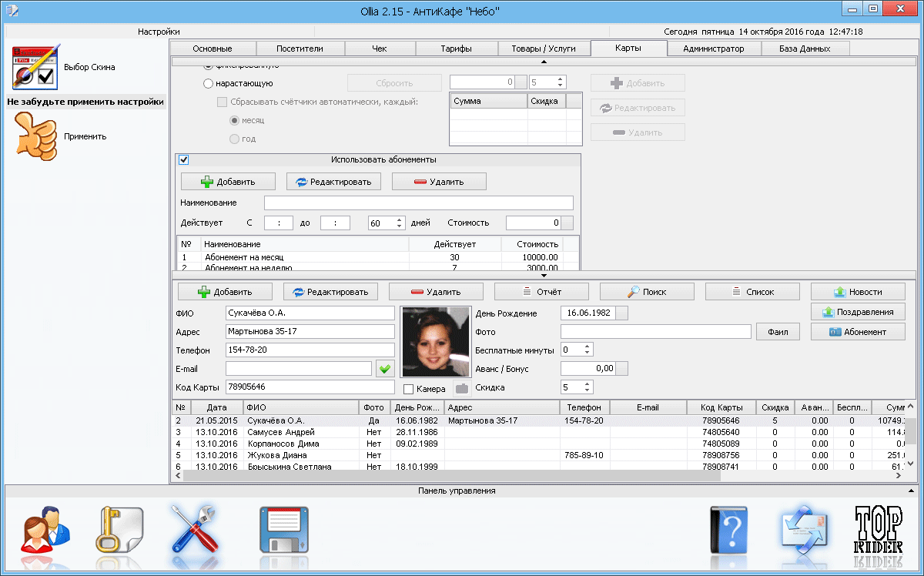
Task: Increase the Скидка spinner value
Action: point(589,384)
